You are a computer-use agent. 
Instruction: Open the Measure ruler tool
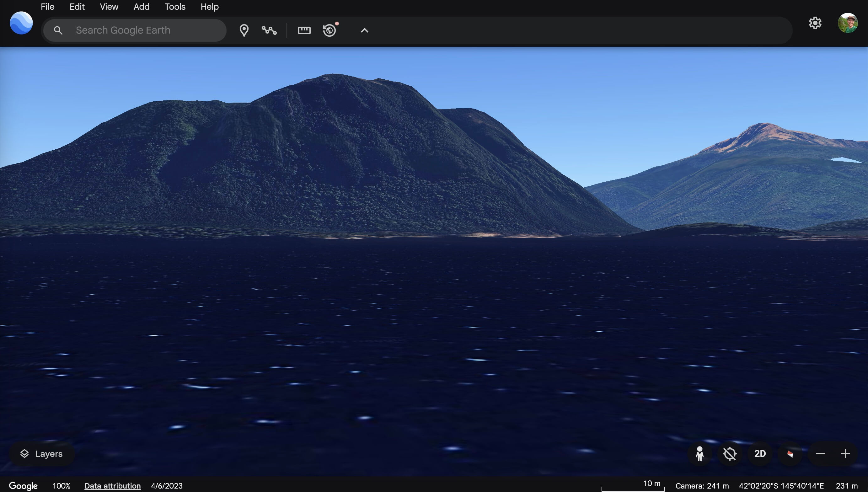(304, 30)
